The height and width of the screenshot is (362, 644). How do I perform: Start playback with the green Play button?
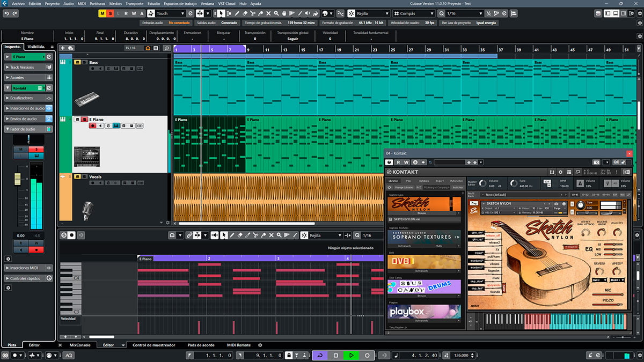click(351, 355)
